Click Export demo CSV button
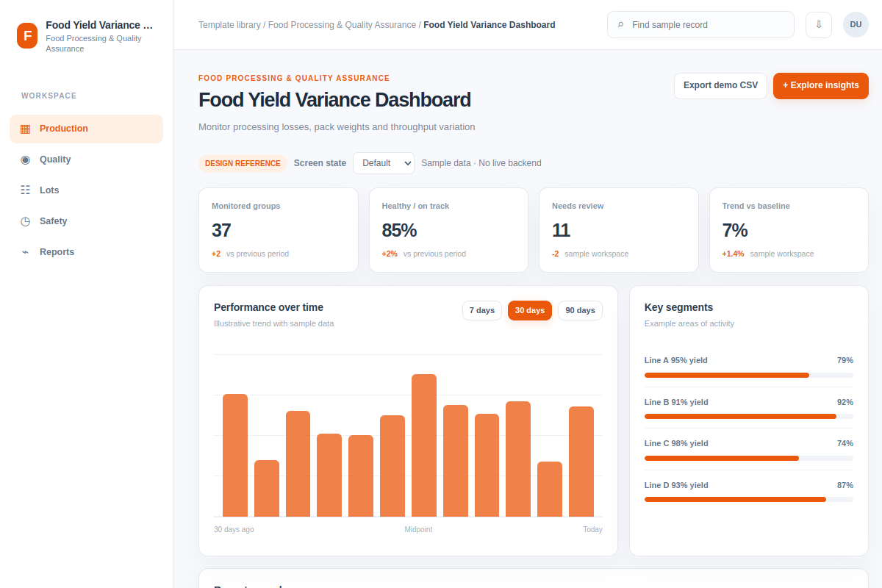 point(720,85)
